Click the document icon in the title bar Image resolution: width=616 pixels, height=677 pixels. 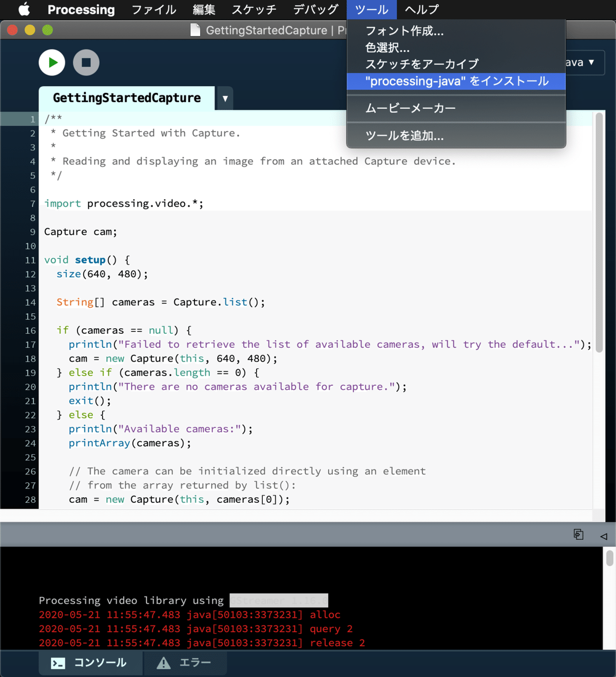(196, 30)
